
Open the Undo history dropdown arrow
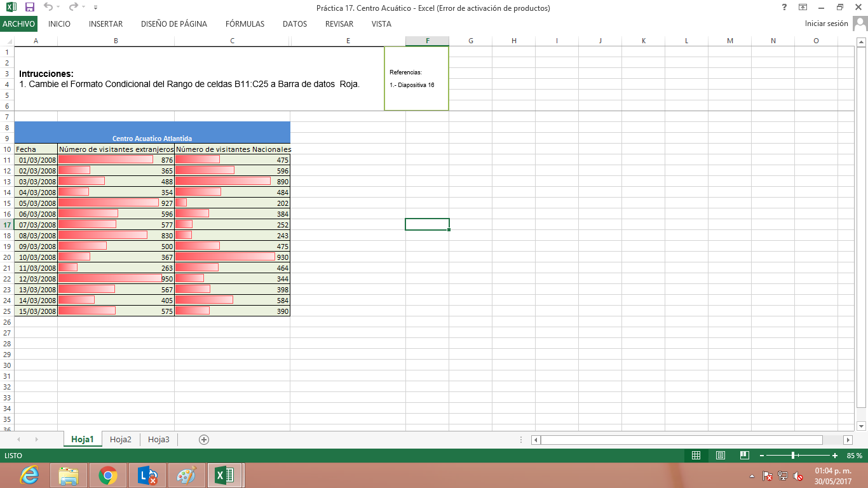tap(59, 8)
